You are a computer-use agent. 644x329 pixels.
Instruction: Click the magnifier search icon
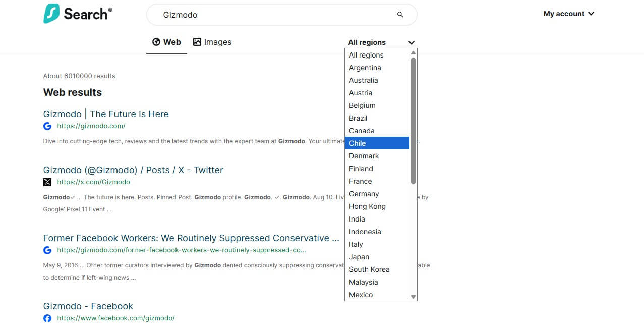[x=400, y=15]
